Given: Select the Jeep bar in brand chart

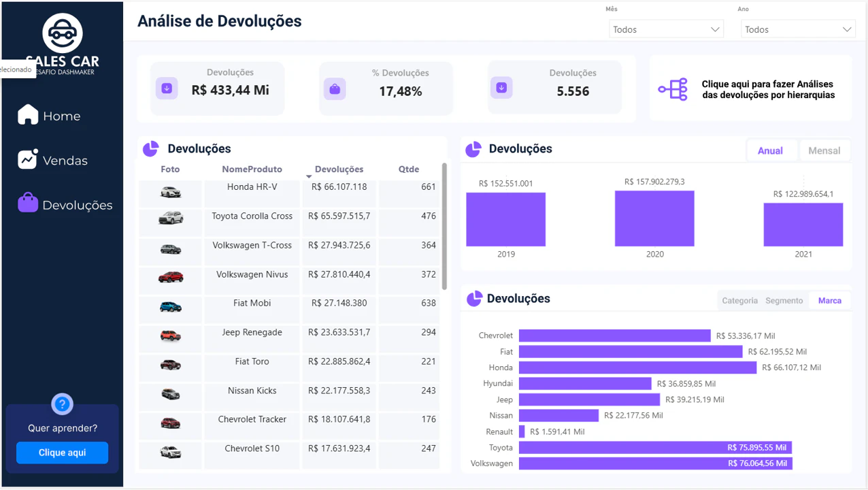Looking at the screenshot, I should [x=589, y=399].
